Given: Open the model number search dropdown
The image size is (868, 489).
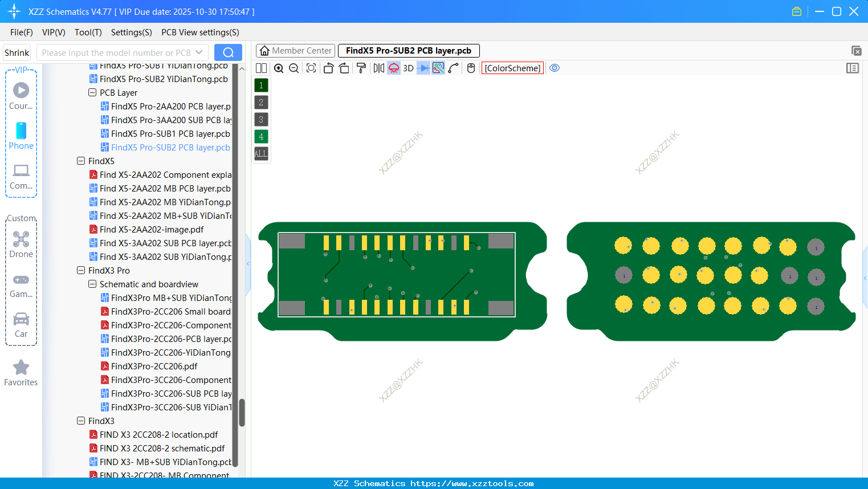Looking at the screenshot, I should point(199,52).
